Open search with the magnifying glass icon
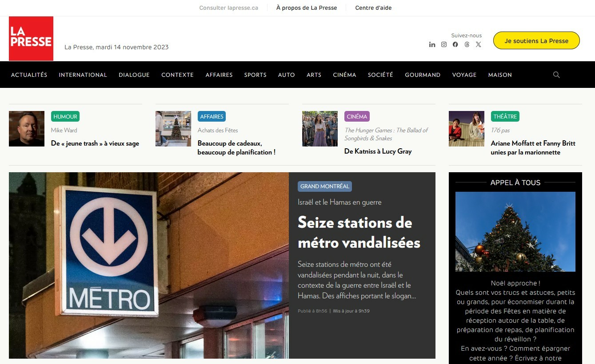The width and height of the screenshot is (595, 364). tap(556, 75)
